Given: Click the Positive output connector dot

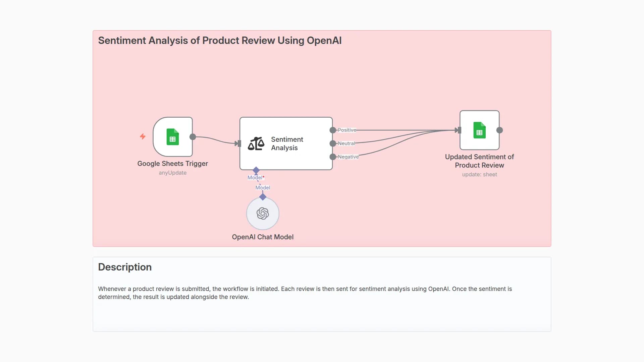Looking at the screenshot, I should coord(332,130).
